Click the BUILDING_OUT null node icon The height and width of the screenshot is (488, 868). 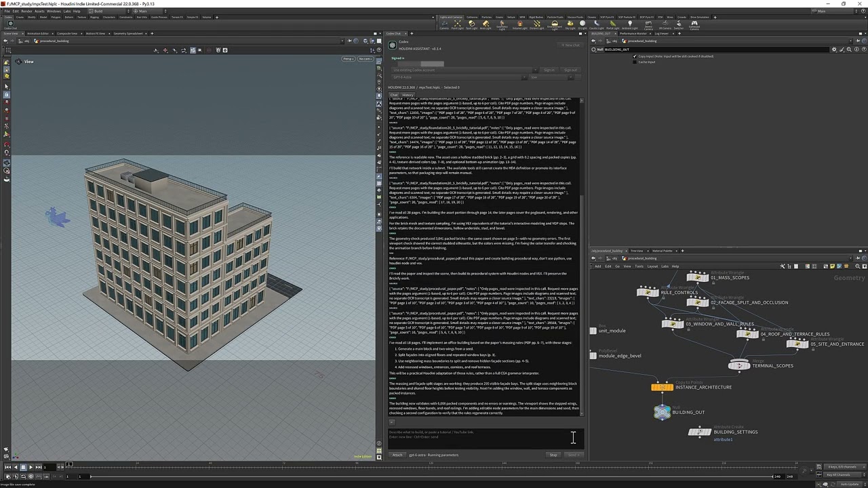(x=662, y=412)
